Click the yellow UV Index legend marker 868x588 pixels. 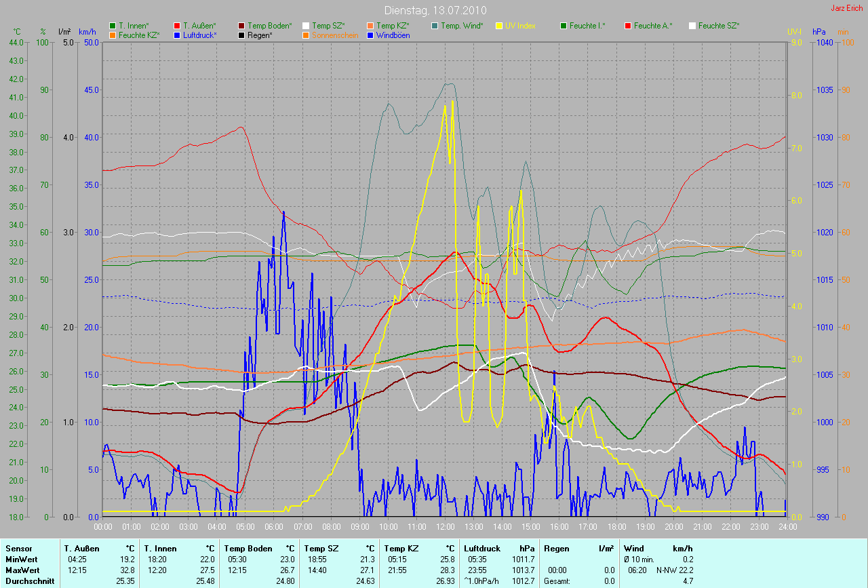click(x=499, y=26)
